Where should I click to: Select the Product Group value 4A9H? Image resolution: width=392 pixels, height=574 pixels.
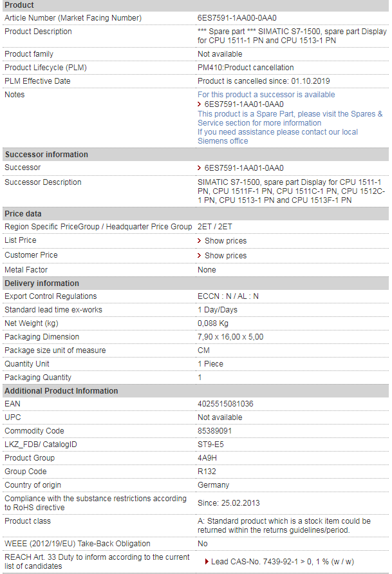point(207,458)
